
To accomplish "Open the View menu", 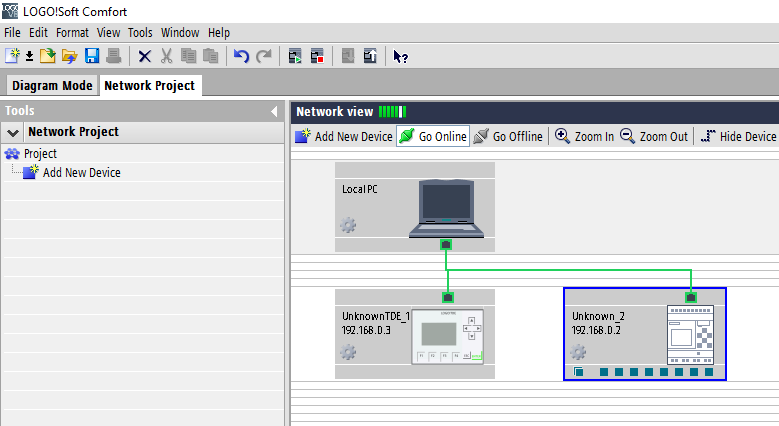I will (x=108, y=33).
